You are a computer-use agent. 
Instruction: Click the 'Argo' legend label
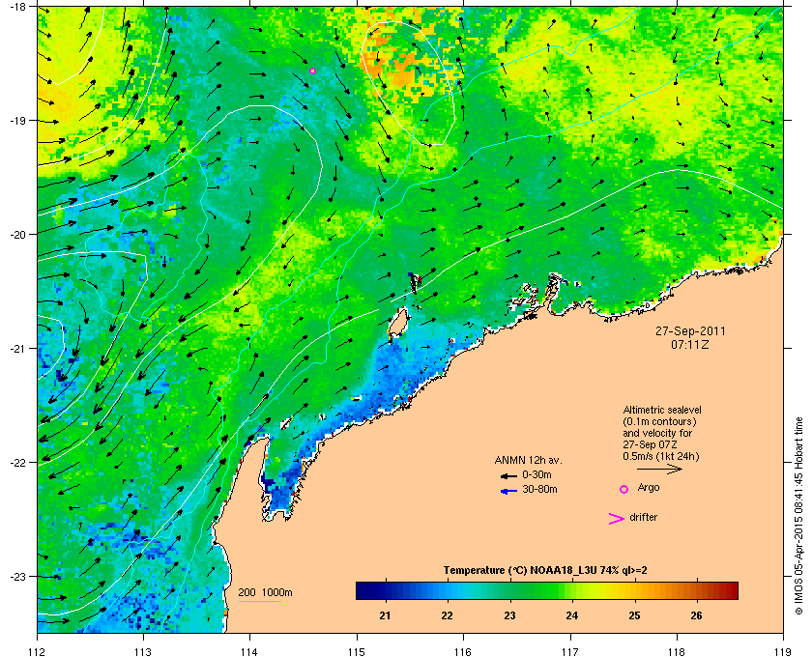649,488
